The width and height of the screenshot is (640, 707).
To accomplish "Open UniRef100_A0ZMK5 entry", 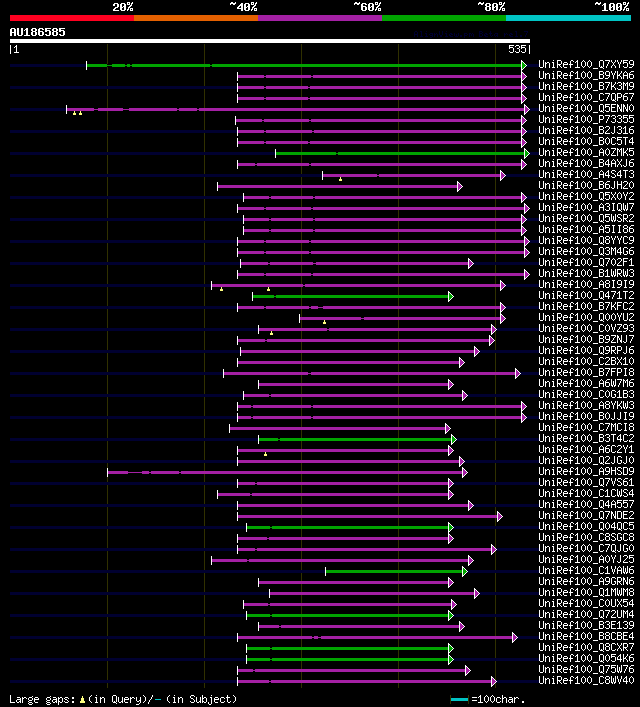I will 586,152.
